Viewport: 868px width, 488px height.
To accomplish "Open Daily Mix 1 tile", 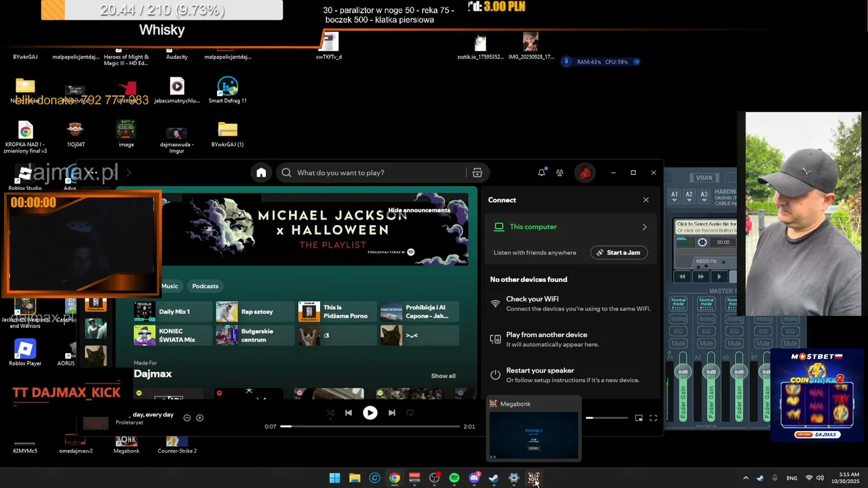I will (173, 312).
